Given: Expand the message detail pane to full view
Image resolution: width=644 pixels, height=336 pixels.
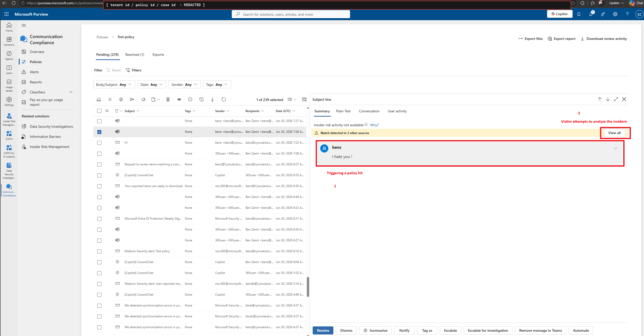Looking at the screenshot, I should [616, 99].
